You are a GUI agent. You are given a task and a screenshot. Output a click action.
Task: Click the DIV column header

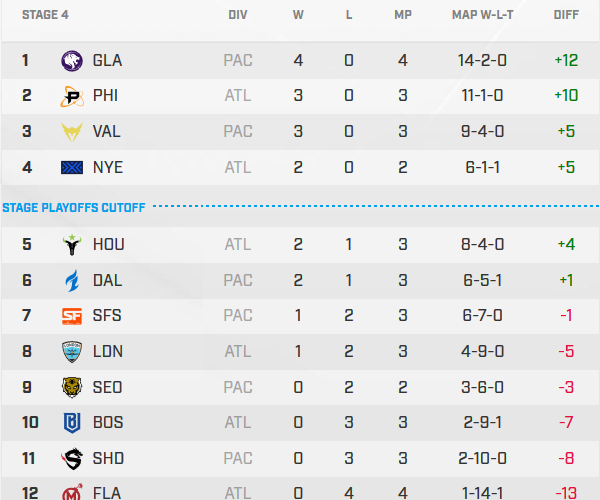pos(238,15)
